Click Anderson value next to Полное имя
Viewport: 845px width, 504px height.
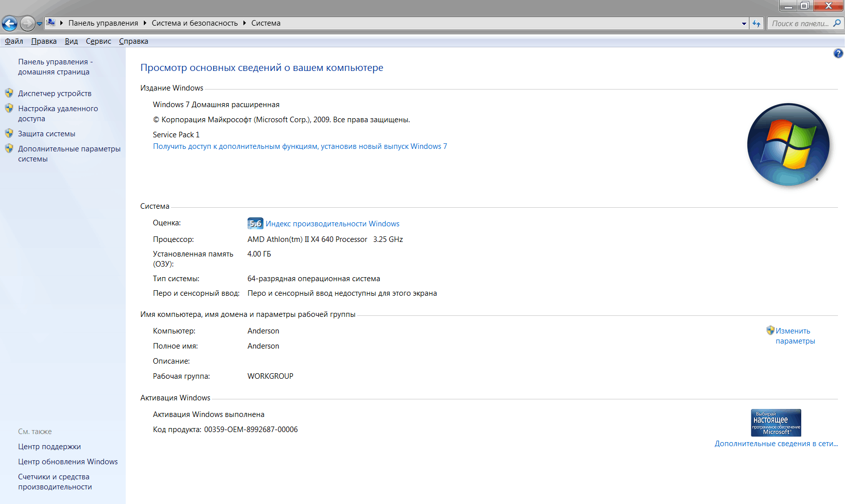[263, 346]
